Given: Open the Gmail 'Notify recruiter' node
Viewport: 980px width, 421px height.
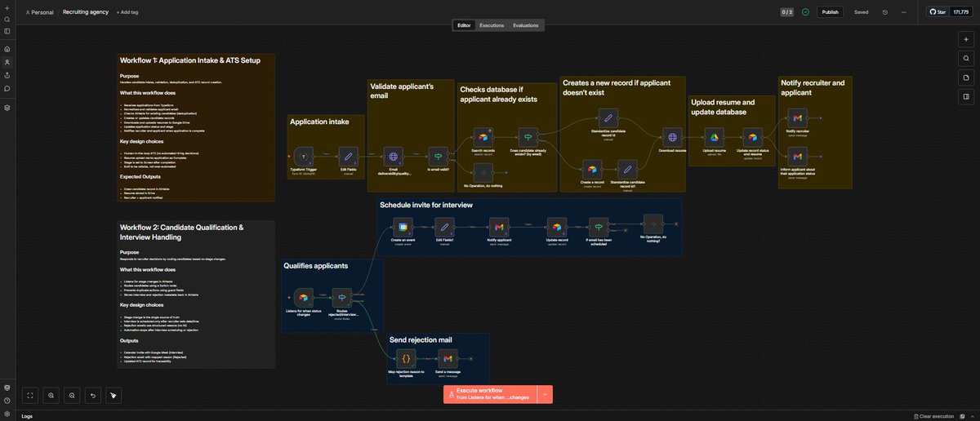Looking at the screenshot, I should (798, 118).
